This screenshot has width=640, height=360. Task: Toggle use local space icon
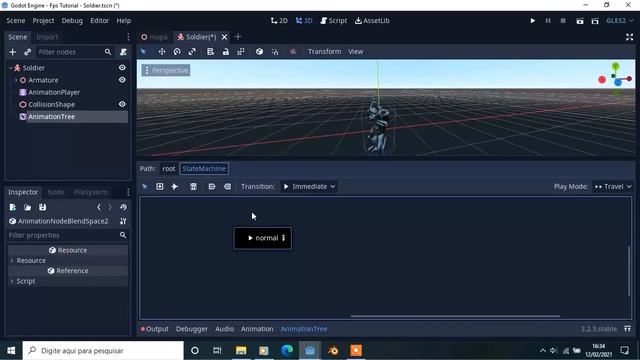pos(259,51)
